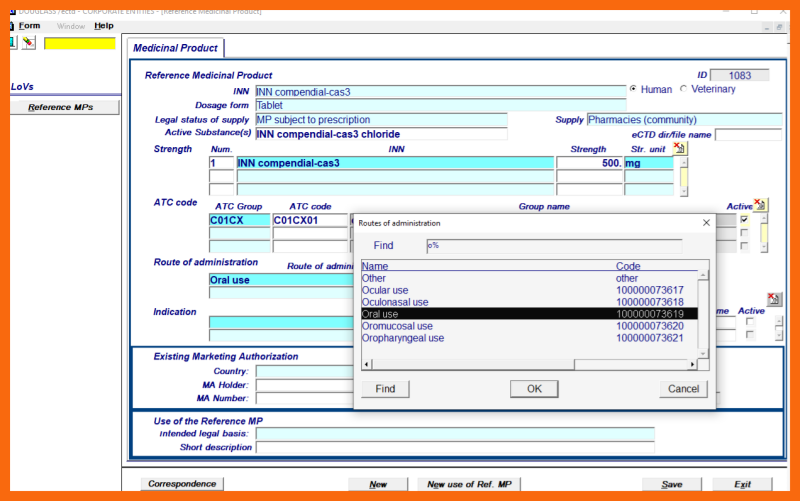800x501 pixels.
Task: Click the New button
Action: point(378,484)
